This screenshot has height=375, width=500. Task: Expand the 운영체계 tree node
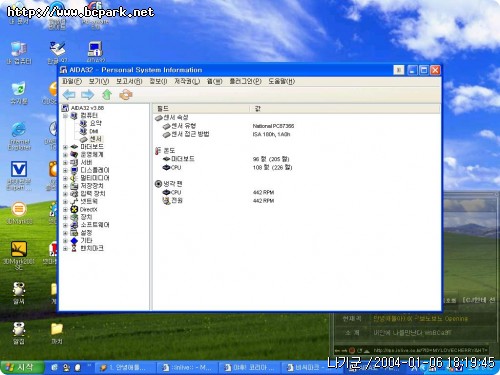click(65, 155)
